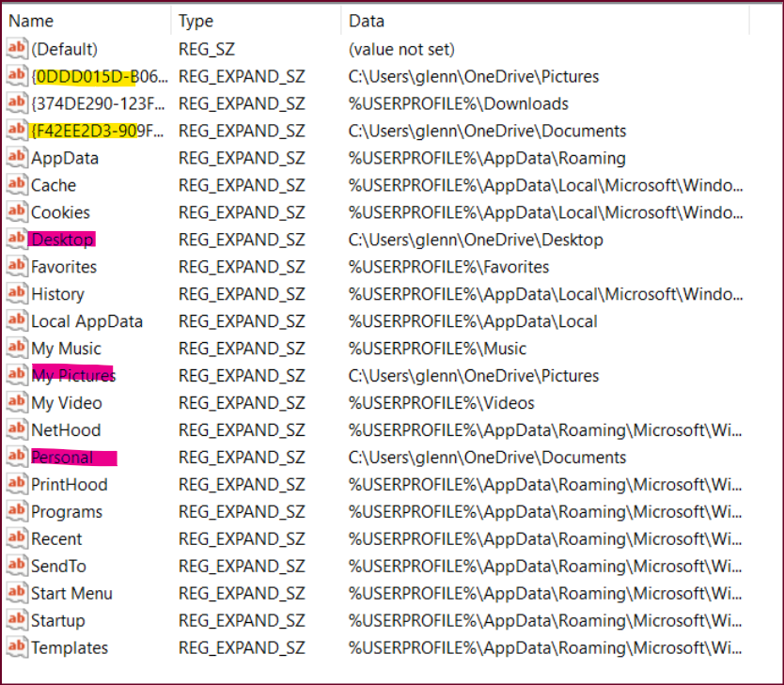
Task: Click the string value icon for Cache
Action: click(16, 185)
